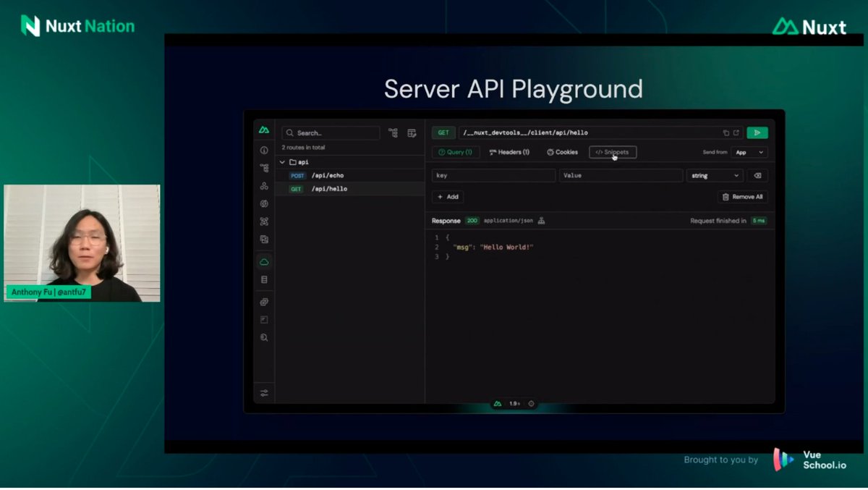868x490 pixels.
Task: Open the square panel icon in sidebar
Action: pyautogui.click(x=264, y=319)
